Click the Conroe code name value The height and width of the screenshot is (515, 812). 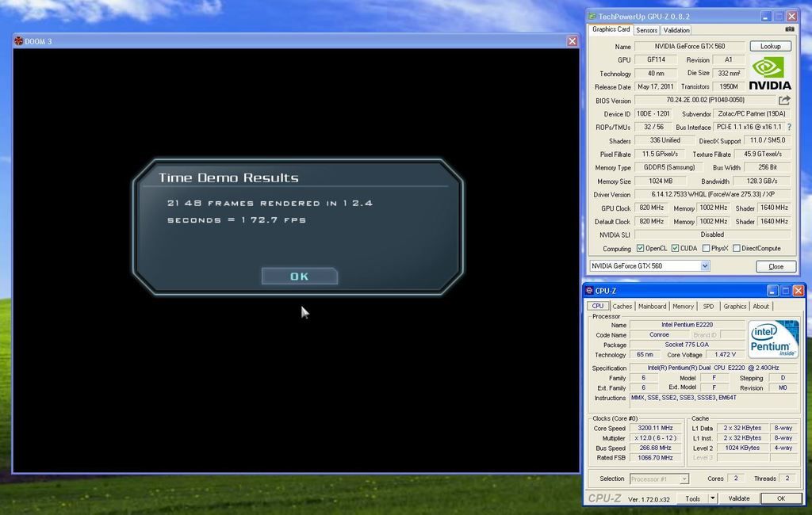point(659,335)
